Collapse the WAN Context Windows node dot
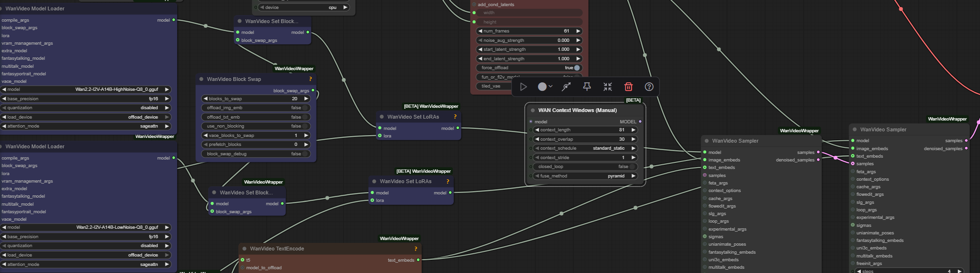The width and height of the screenshot is (980, 273). click(533, 110)
